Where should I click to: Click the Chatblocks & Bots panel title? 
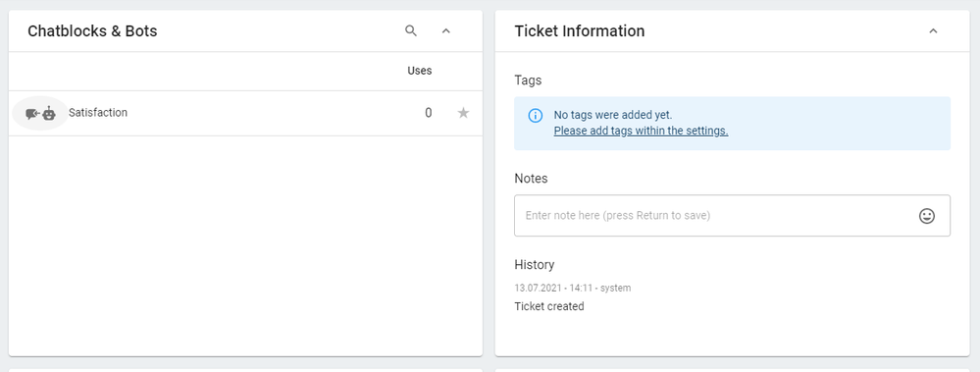(92, 30)
